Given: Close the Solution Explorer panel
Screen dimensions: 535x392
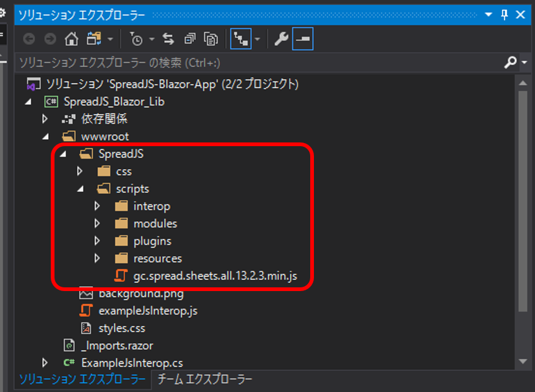Looking at the screenshot, I should [520, 15].
